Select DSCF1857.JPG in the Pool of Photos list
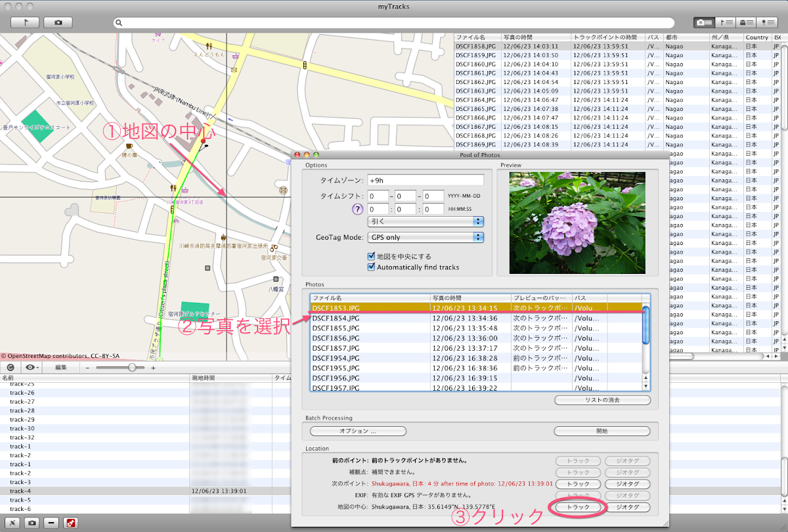The height and width of the screenshot is (532, 788). (475, 348)
